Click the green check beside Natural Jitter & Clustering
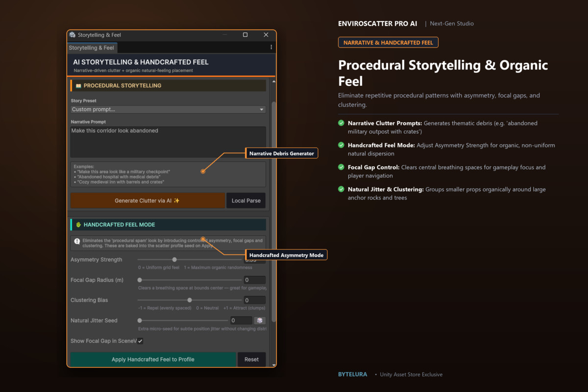Image resolution: width=588 pixels, height=392 pixels. point(341,190)
